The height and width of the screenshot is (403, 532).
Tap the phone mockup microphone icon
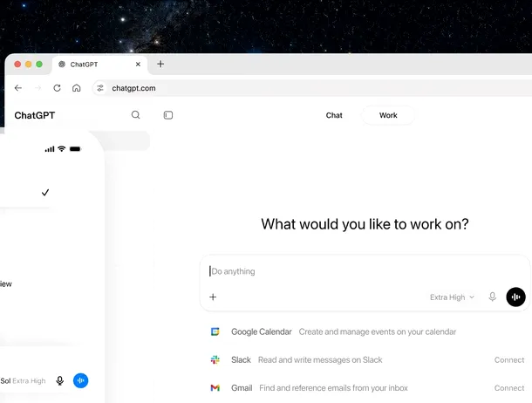(x=59, y=380)
